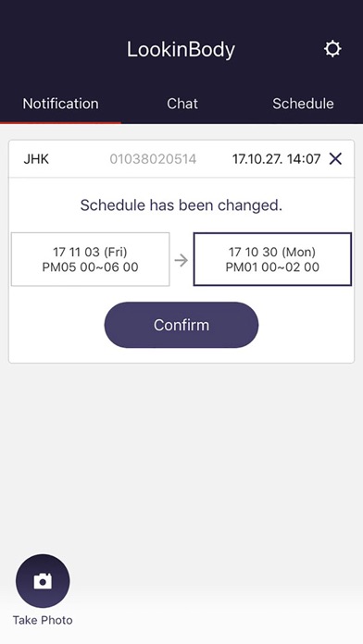
Task: Tap the PM05 00~06 00 time text
Action: point(90,267)
